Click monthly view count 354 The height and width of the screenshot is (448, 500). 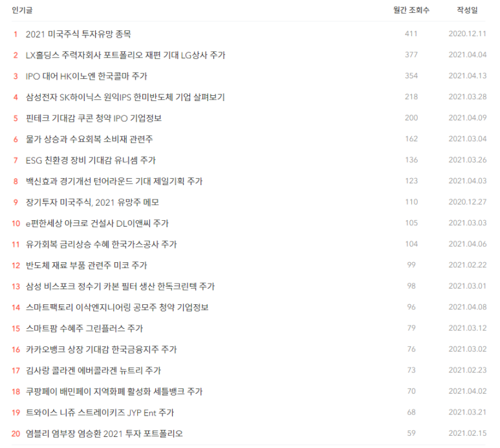coord(411,76)
